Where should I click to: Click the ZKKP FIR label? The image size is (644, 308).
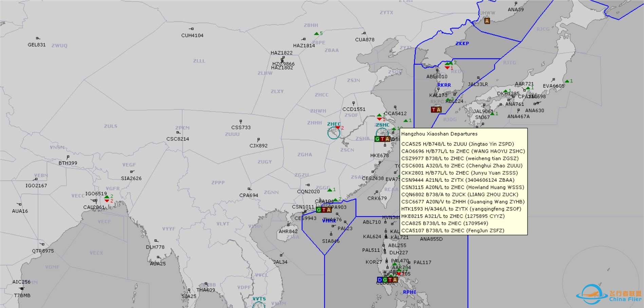click(462, 43)
